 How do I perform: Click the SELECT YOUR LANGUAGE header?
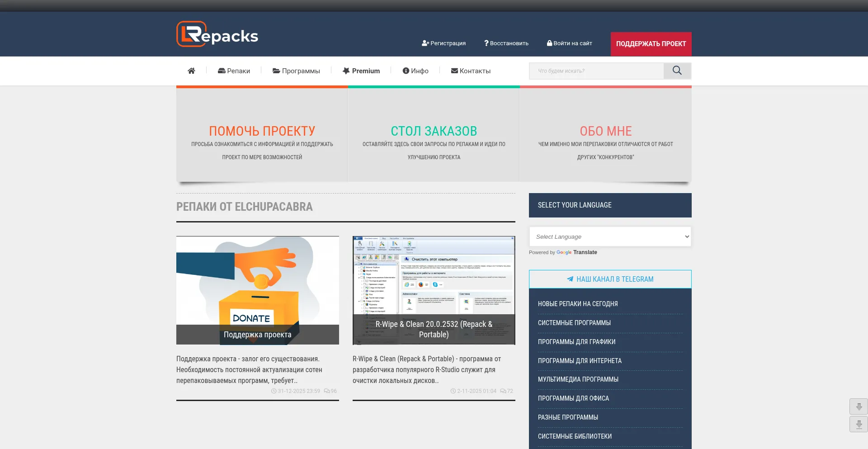tap(610, 205)
